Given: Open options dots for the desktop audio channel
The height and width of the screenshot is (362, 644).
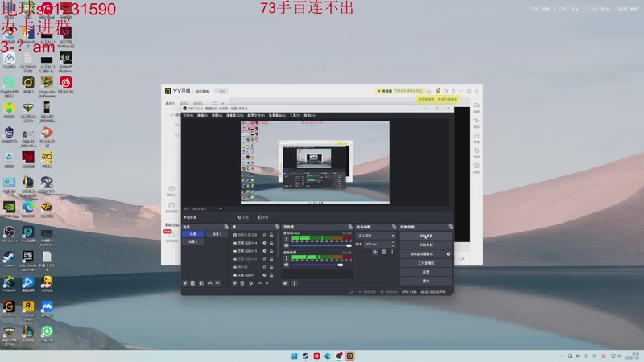Looking at the screenshot, I should [287, 257].
